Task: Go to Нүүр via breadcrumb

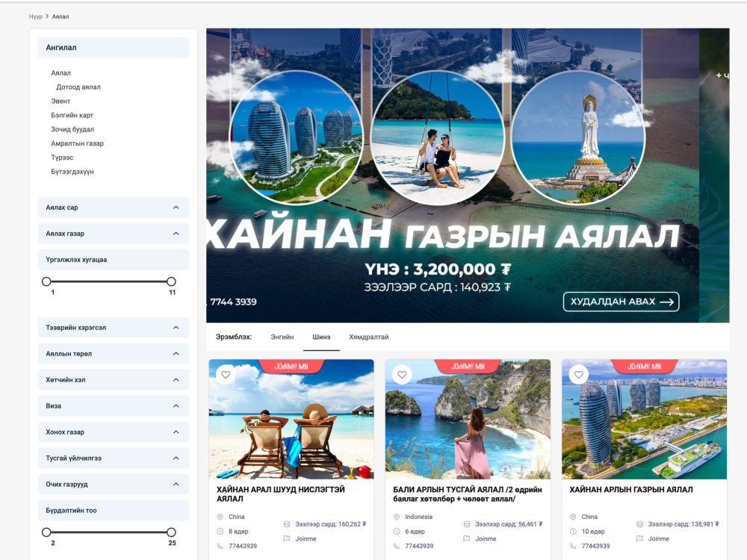Action: [36, 16]
